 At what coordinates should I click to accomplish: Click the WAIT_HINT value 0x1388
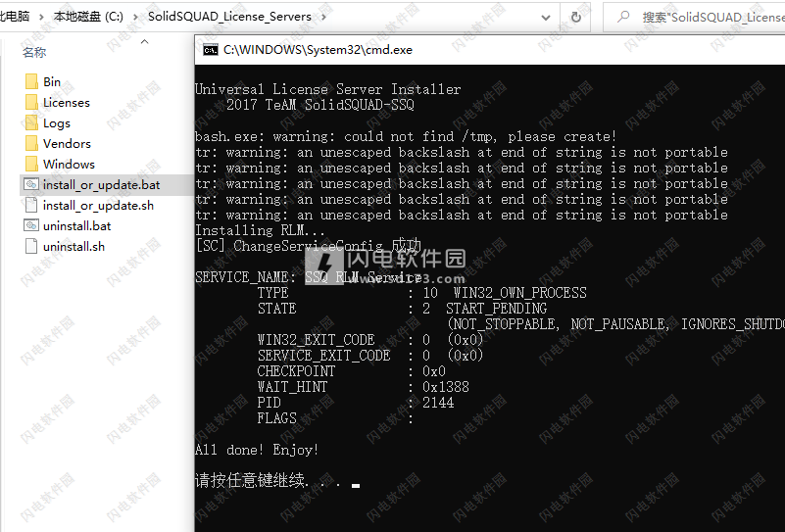click(446, 387)
